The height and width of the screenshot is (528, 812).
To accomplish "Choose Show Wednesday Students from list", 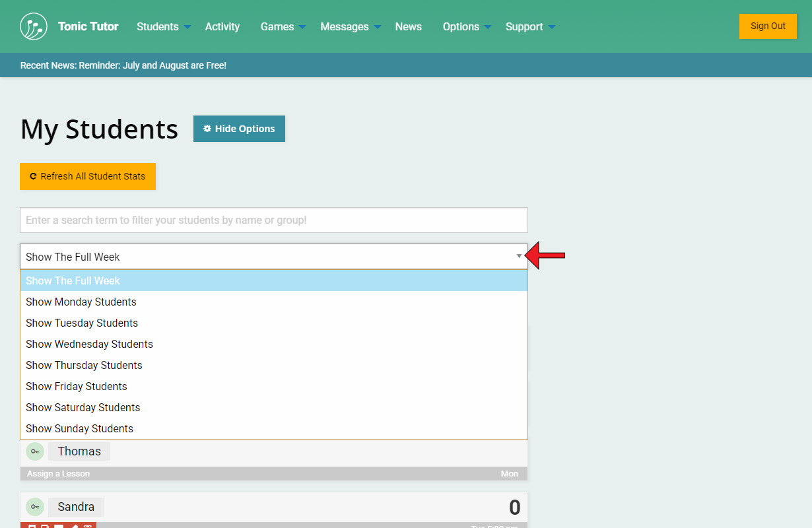I will 89,344.
